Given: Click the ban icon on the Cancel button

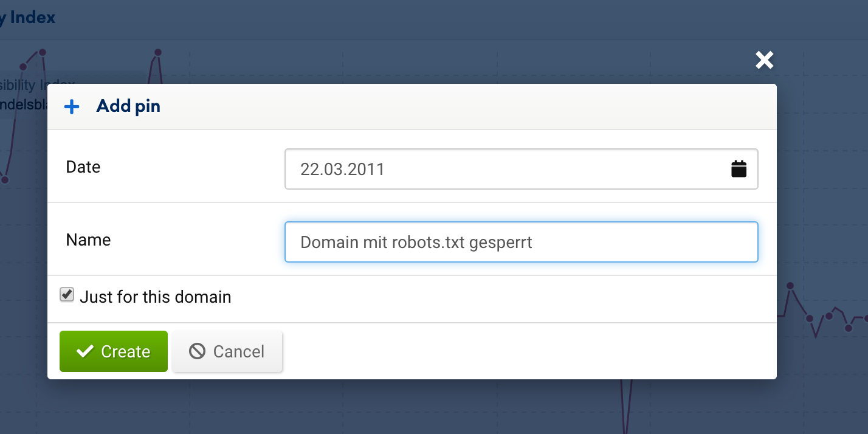Looking at the screenshot, I should point(197,351).
